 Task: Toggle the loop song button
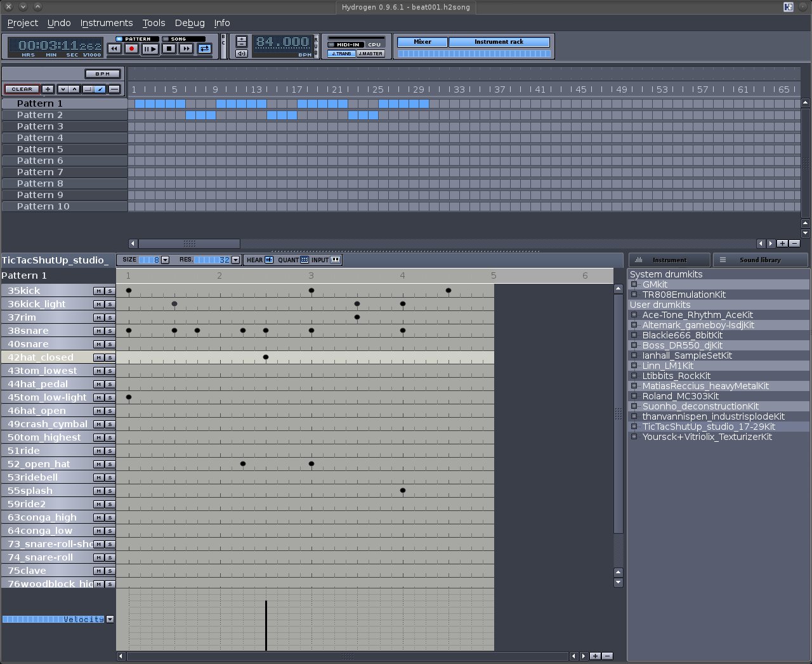point(204,49)
